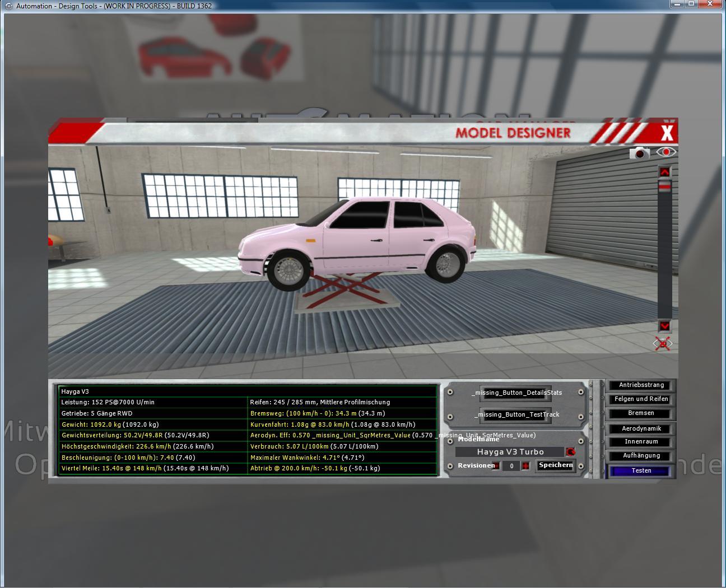Image resolution: width=726 pixels, height=588 pixels.
Task: Click the Hayga V3 Turbo name field
Action: pyautogui.click(x=510, y=452)
